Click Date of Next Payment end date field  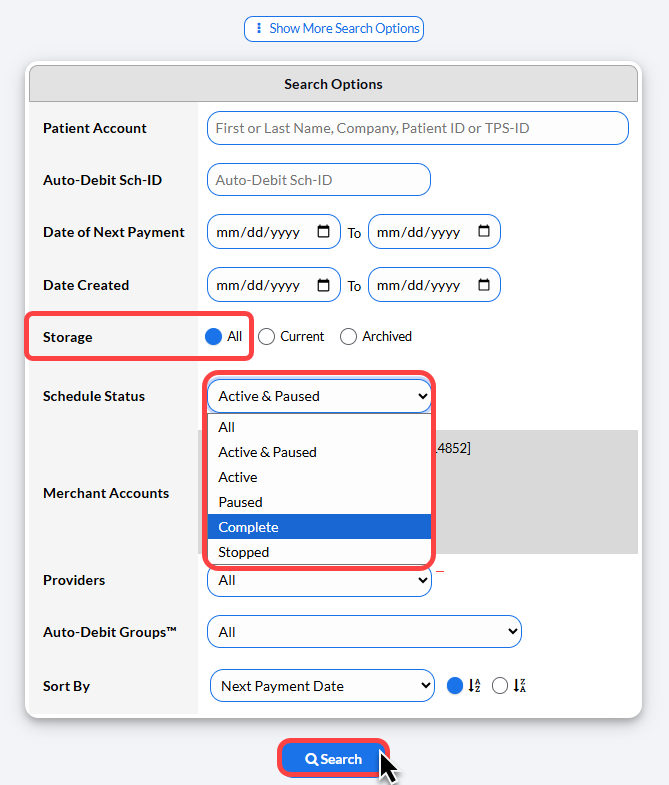[434, 232]
